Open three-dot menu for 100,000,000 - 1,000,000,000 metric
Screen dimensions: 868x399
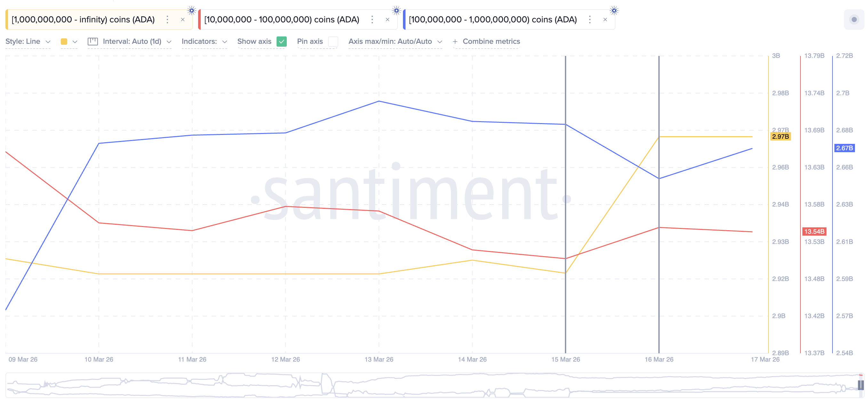coord(590,20)
